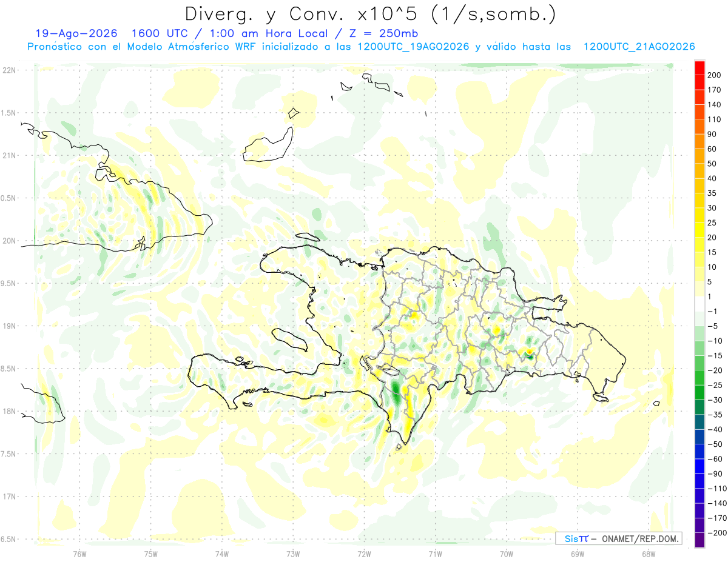This screenshot has width=728, height=562.
Task: Click the '1200UTC_19AGO2026' initialization time
Action: click(413, 47)
